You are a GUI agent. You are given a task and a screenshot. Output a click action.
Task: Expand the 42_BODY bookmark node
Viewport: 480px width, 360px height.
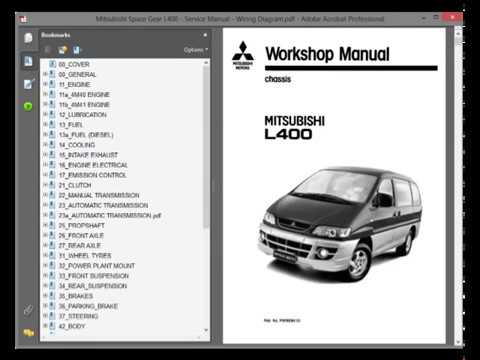pos(45,326)
